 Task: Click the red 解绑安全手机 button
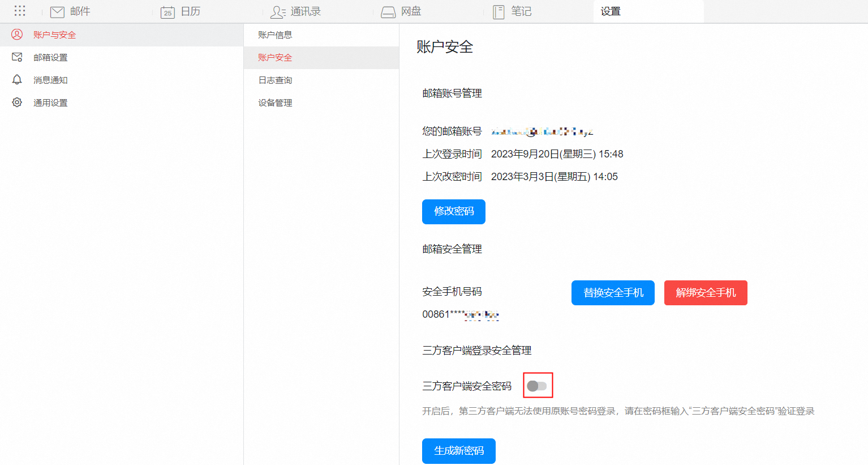(706, 293)
